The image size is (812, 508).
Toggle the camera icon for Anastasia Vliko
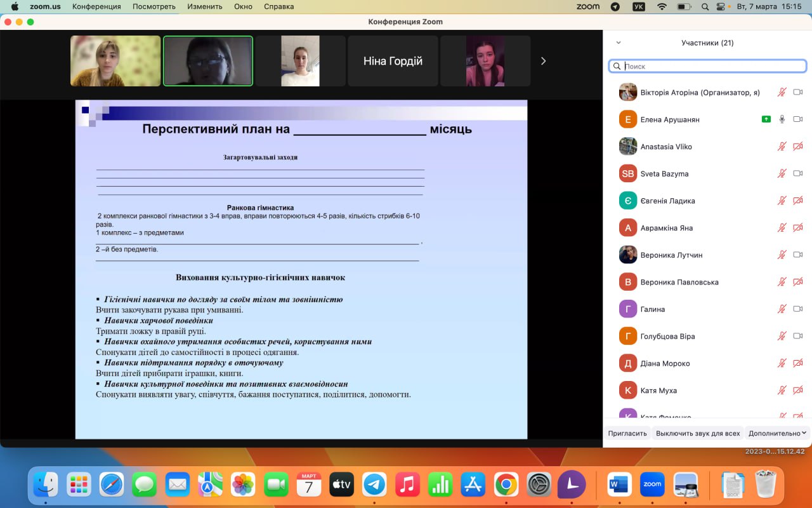tap(798, 147)
